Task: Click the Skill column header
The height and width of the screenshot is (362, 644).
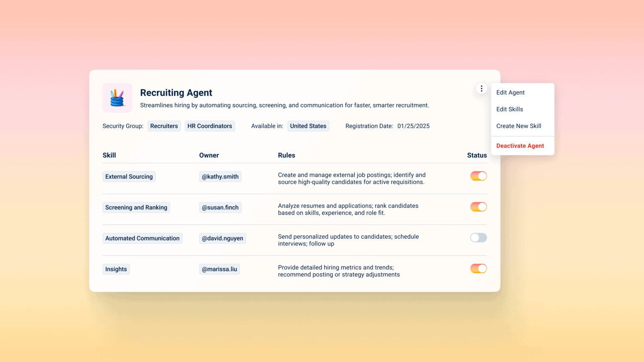Action: (x=109, y=155)
